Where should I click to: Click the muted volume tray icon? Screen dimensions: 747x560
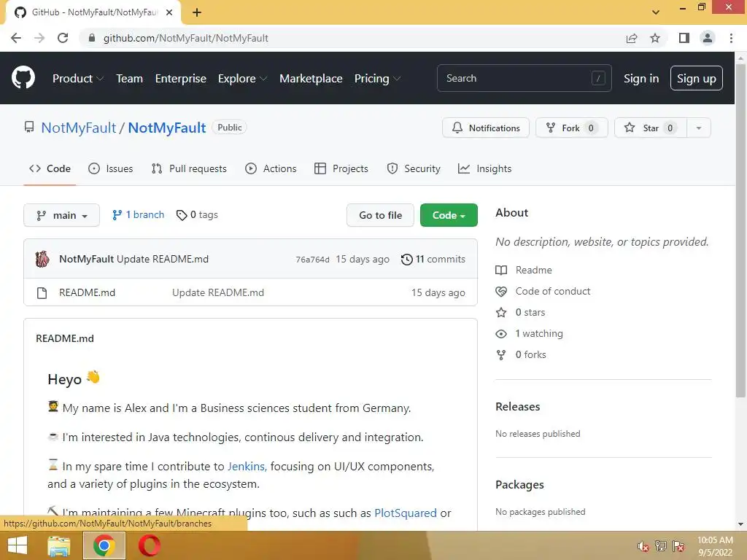point(643,546)
